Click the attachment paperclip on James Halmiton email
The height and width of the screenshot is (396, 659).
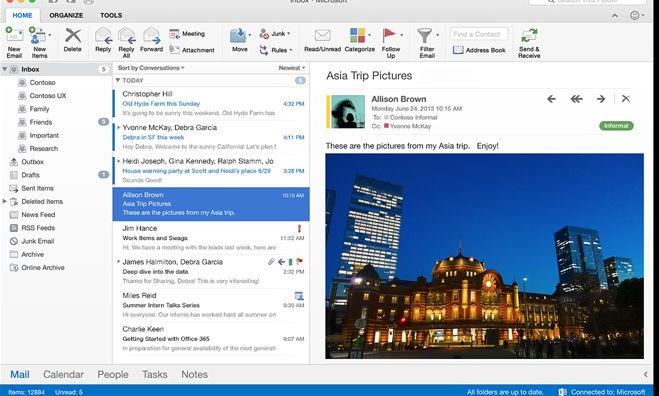(x=272, y=261)
